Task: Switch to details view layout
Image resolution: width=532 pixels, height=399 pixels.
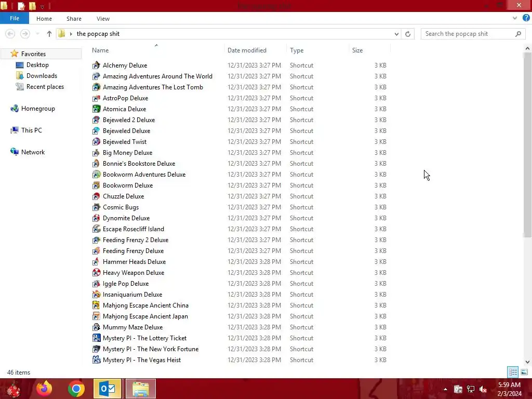Action: click(x=513, y=372)
